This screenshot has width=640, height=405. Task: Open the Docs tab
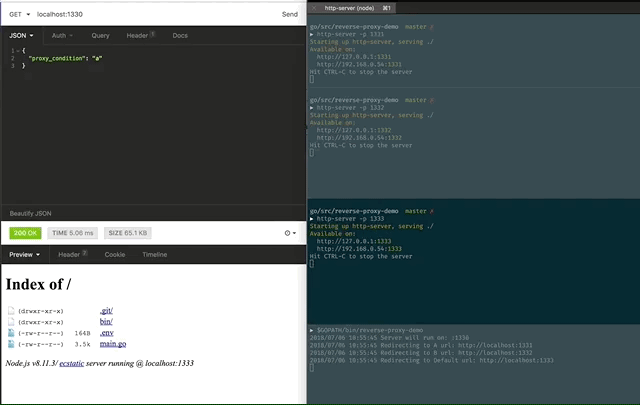[x=180, y=35]
